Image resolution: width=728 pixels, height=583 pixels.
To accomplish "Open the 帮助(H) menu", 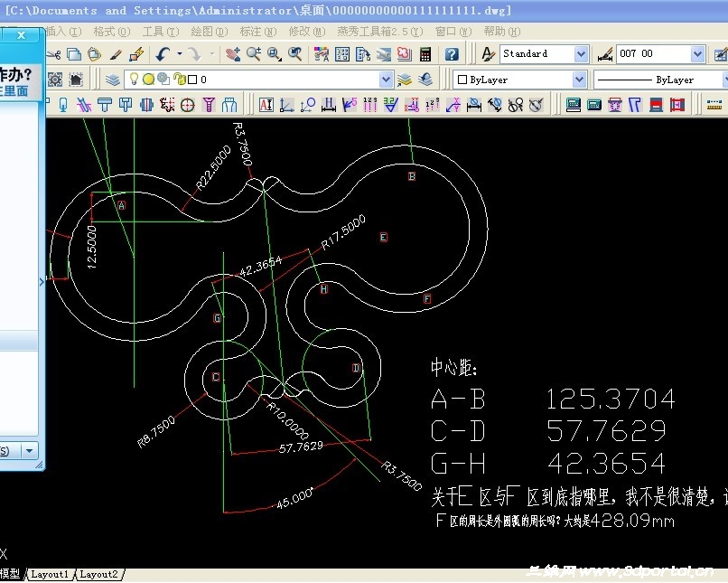I will (502, 32).
